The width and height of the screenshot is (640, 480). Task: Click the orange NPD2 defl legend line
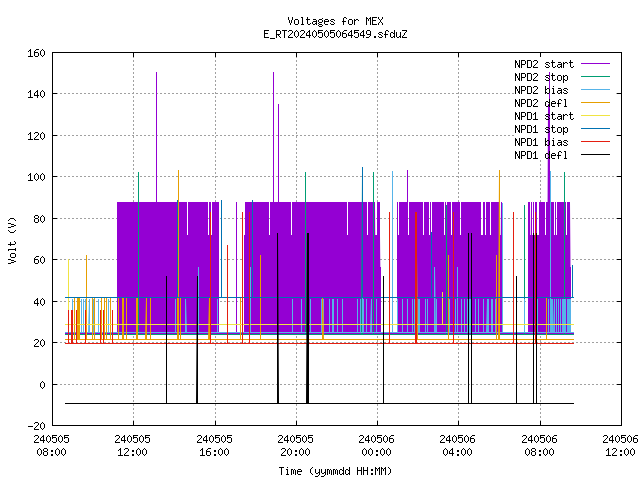595,102
